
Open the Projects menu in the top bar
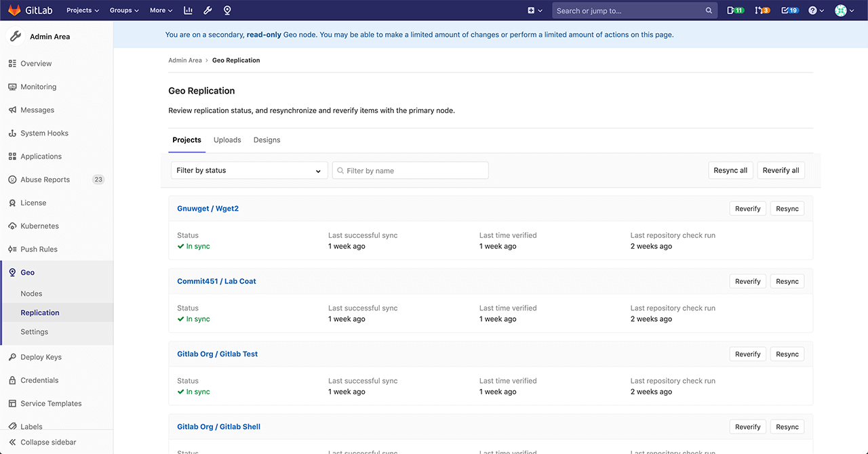[x=81, y=10]
